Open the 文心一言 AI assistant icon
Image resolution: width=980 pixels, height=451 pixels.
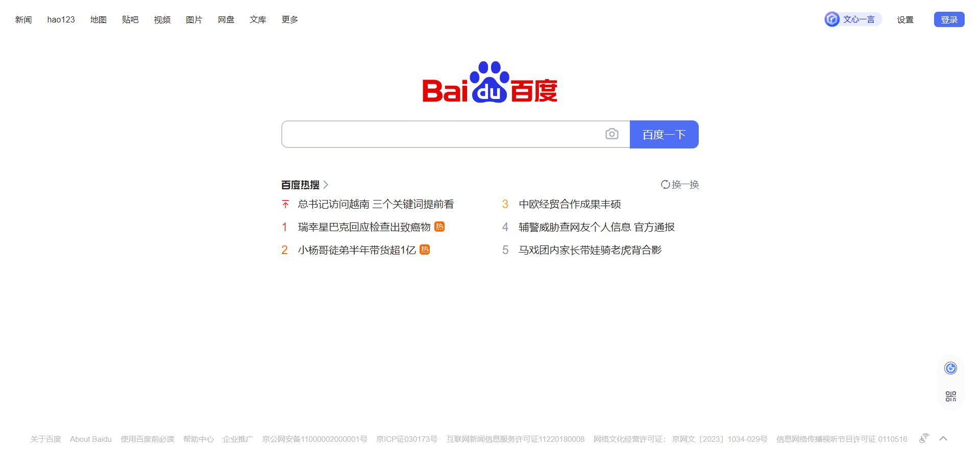(832, 19)
